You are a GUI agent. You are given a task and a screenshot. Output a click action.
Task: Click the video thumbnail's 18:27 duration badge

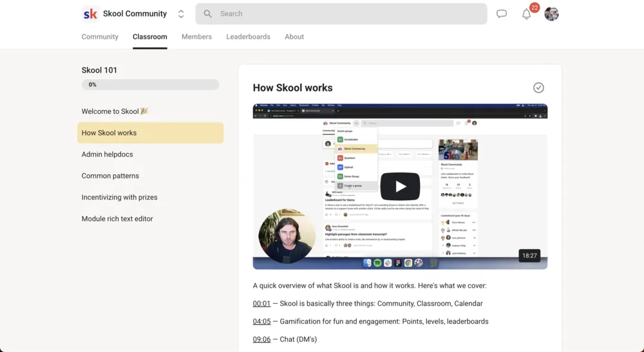529,255
